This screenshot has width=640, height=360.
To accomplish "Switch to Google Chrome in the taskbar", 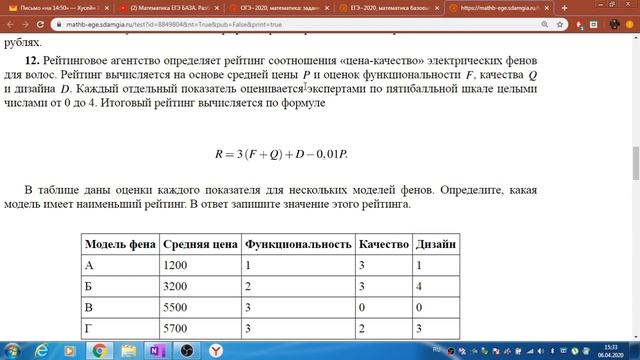I will [99, 351].
